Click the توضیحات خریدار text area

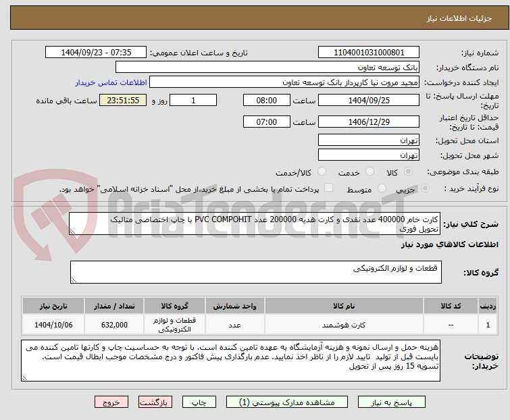230,361
